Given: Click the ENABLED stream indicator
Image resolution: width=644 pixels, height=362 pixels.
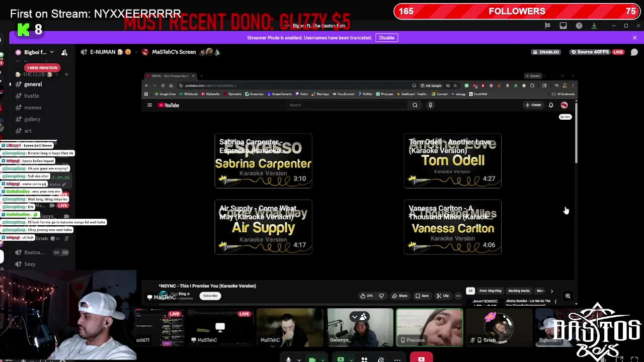Looking at the screenshot, I should (x=545, y=52).
